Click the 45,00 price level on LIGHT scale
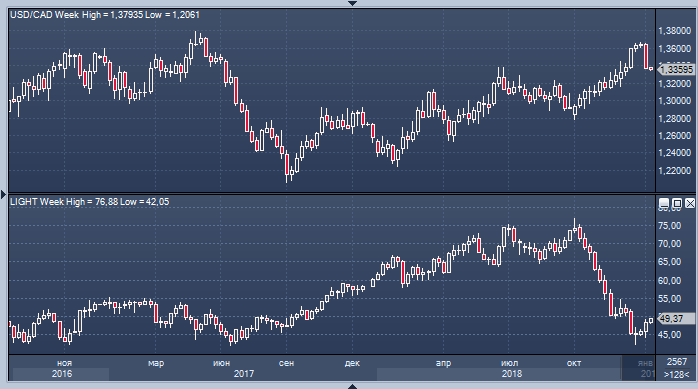 tap(670, 334)
